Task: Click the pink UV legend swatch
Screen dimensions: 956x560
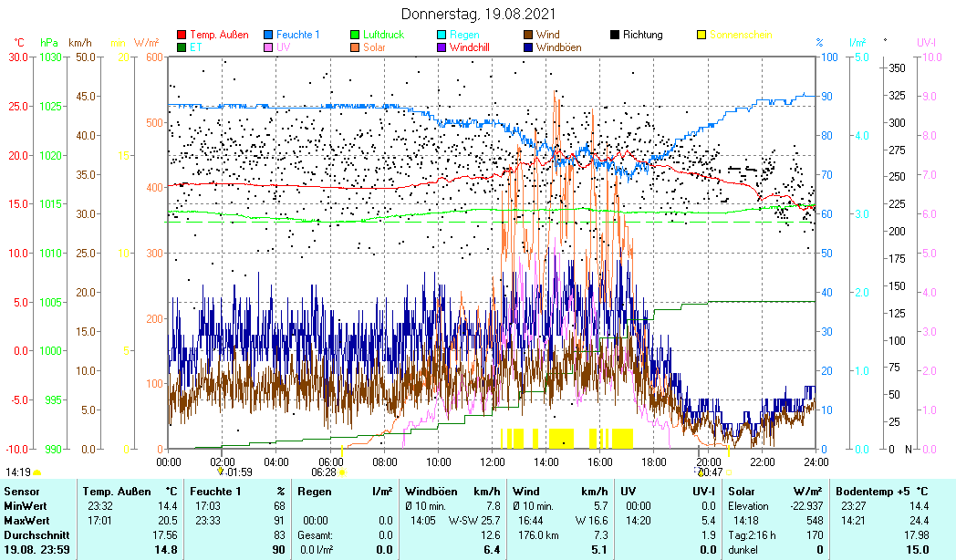Action: pos(268,47)
